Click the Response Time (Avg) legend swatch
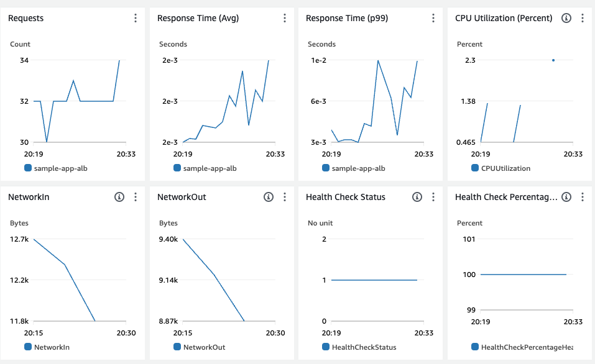595x364 pixels. [177, 168]
